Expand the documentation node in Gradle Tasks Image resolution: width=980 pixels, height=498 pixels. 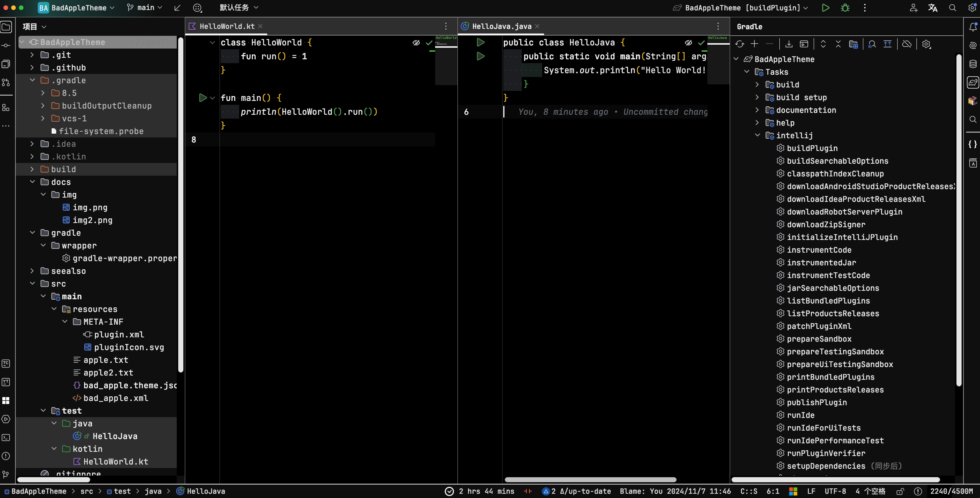(x=757, y=110)
